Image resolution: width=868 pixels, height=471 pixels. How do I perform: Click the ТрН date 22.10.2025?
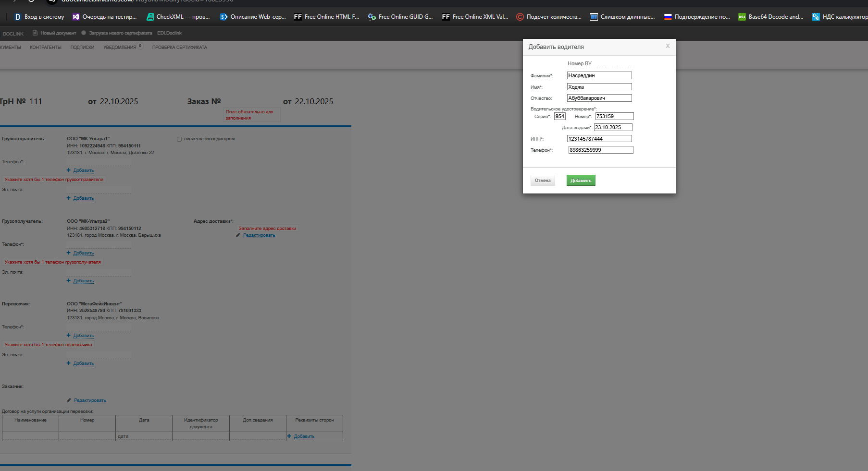pos(119,102)
